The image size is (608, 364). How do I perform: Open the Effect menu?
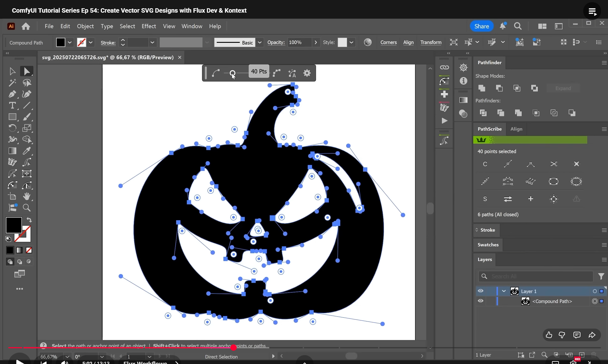click(x=149, y=26)
